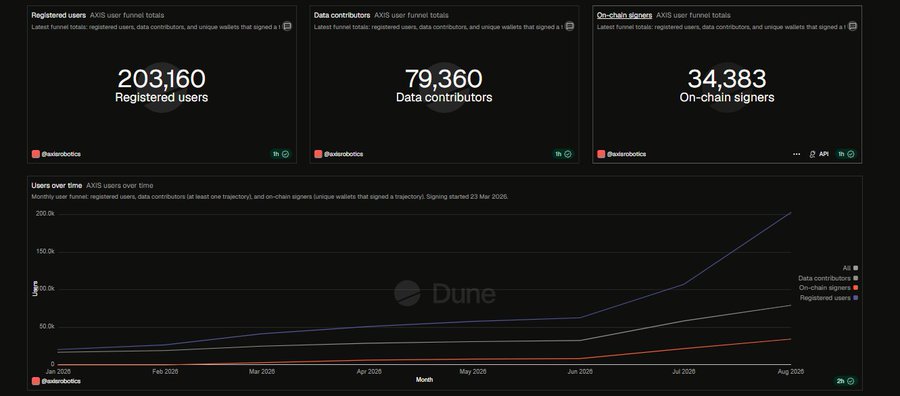Image resolution: width=900 pixels, height=396 pixels.
Task: Click the monthly user funnel description text
Action: pyautogui.click(x=270, y=196)
